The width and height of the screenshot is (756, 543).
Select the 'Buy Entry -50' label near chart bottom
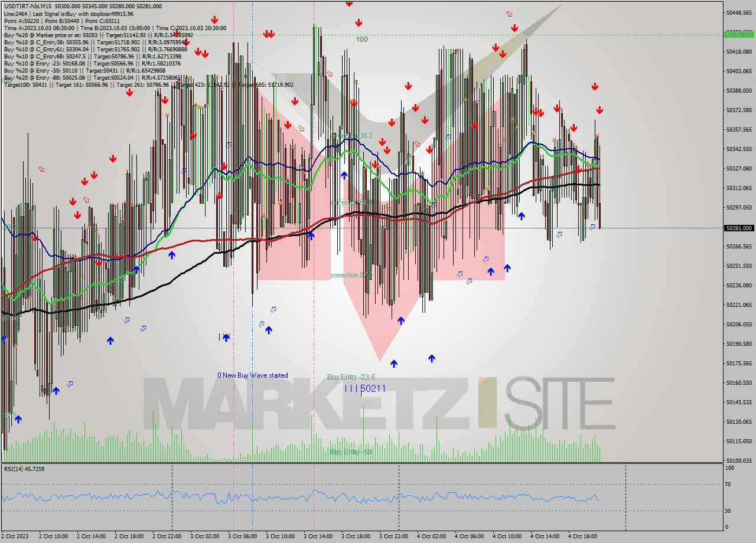(350, 450)
